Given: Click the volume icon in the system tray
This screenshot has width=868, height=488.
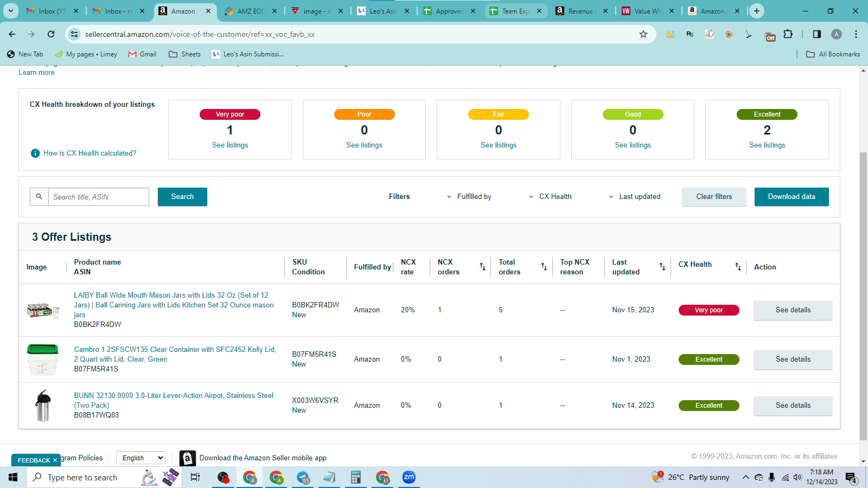Looking at the screenshot, I should [x=797, y=478].
